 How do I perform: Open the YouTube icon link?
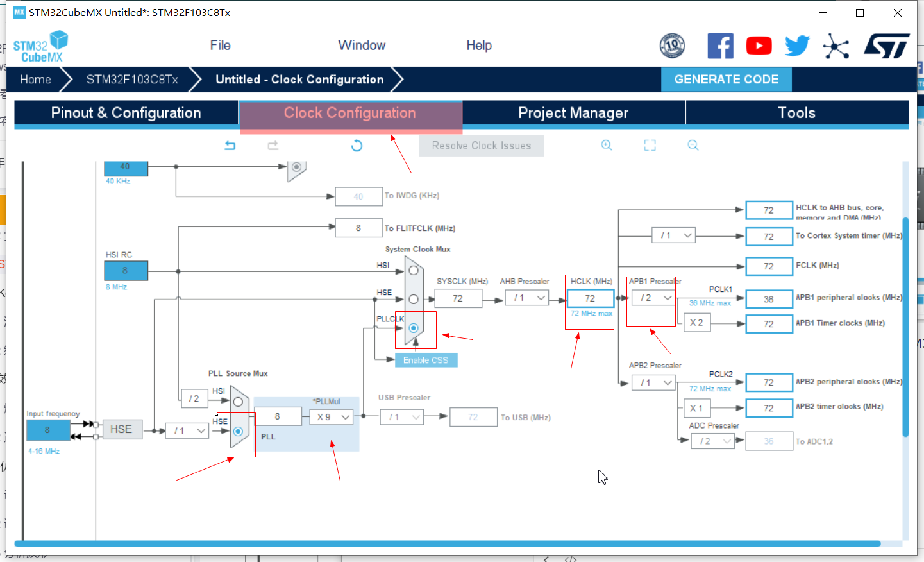tap(759, 46)
